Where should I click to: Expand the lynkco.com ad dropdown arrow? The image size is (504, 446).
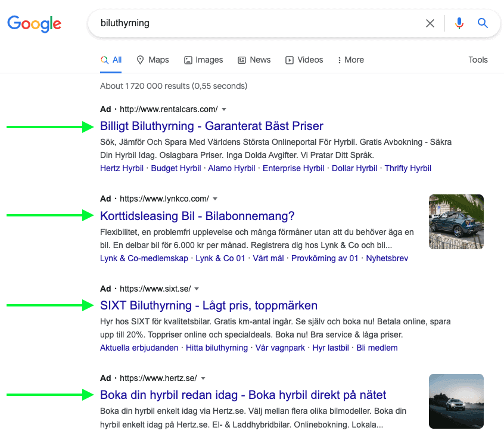[x=215, y=199]
